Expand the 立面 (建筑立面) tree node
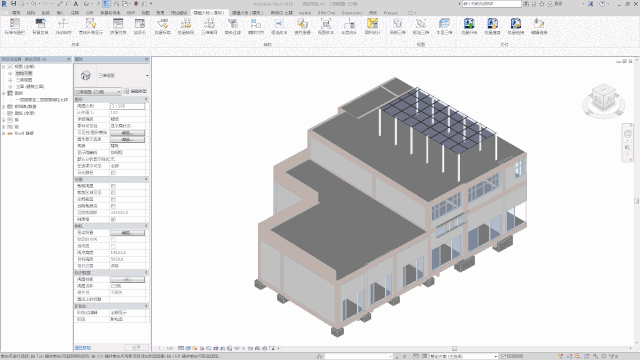 10,87
